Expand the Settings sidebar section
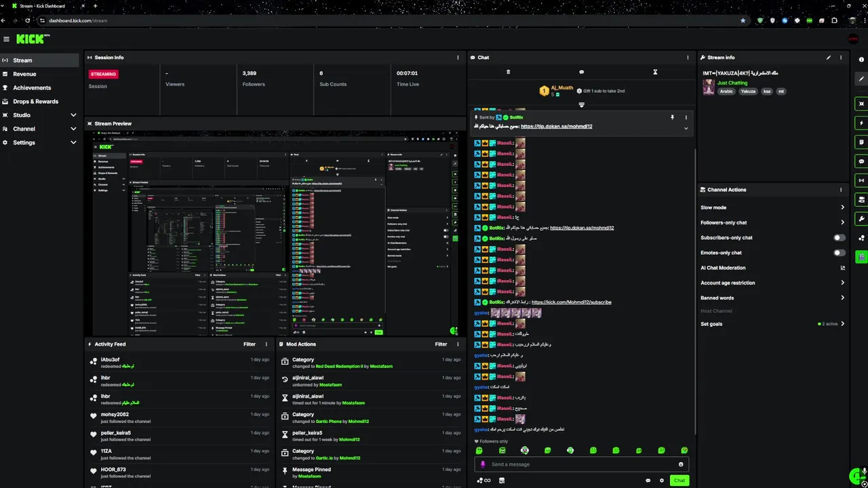Image resolution: width=868 pixels, height=488 pixels. (x=73, y=142)
